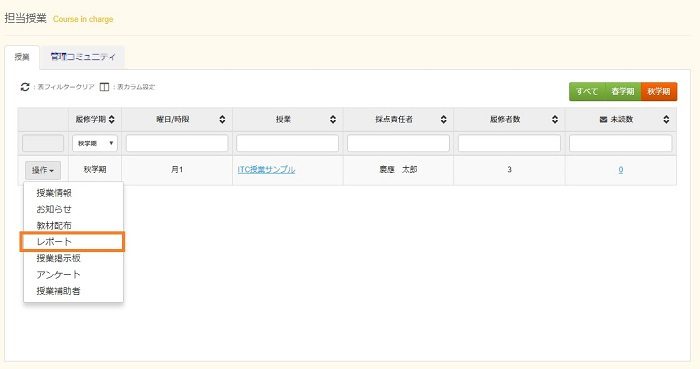The image size is (700, 369).
Task: Sort by 履修学期 column arrows
Action: pyautogui.click(x=112, y=119)
